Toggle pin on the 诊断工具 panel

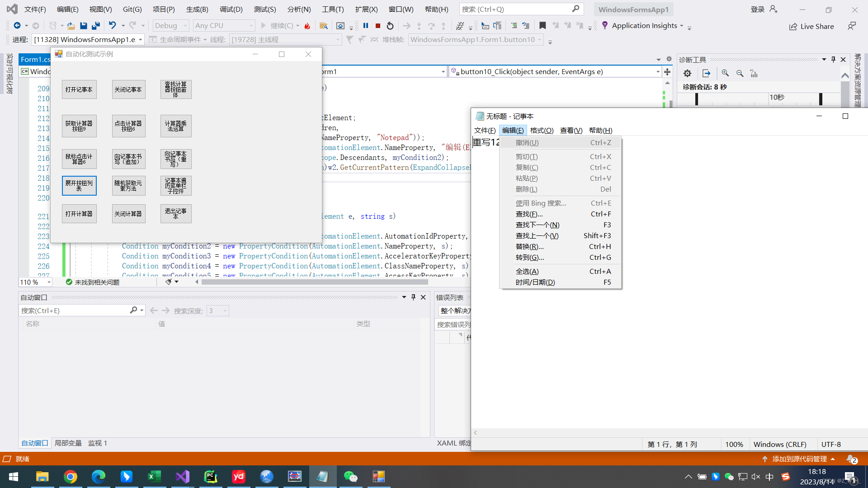coord(833,59)
